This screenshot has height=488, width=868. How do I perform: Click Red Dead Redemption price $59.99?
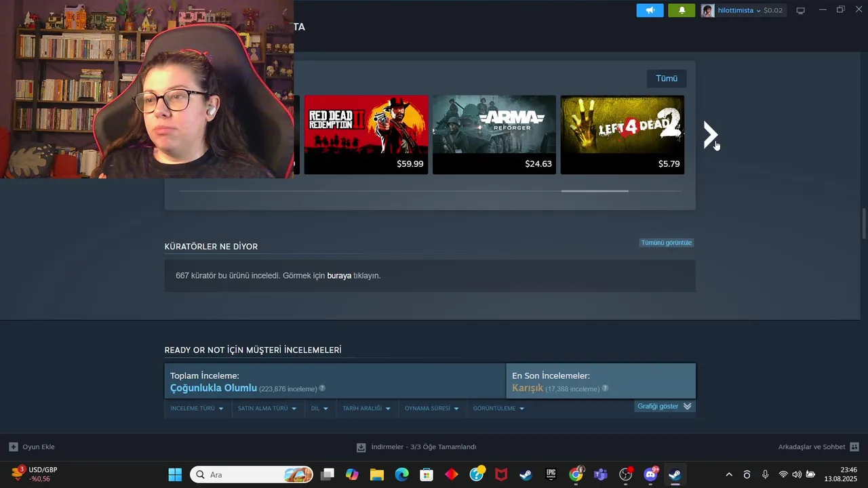(x=410, y=164)
